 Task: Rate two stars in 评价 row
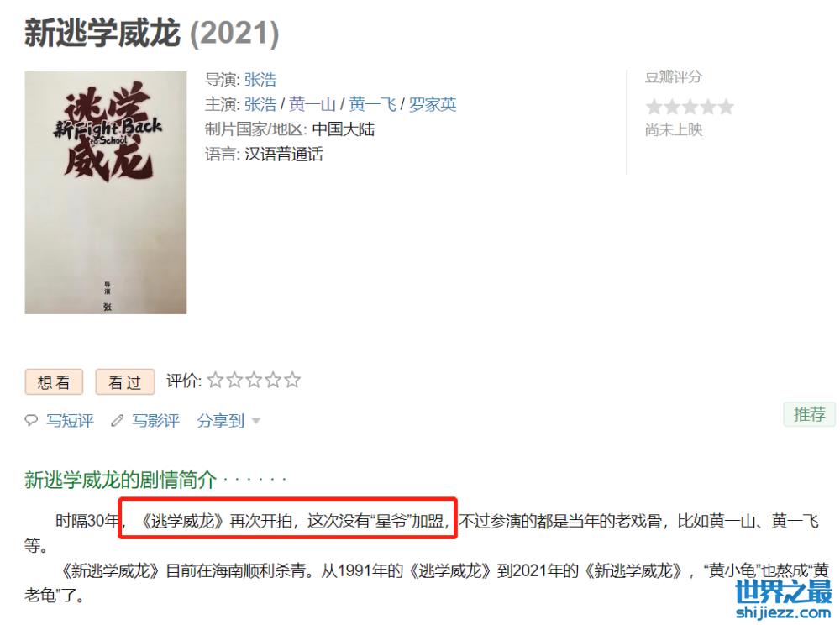coord(234,381)
